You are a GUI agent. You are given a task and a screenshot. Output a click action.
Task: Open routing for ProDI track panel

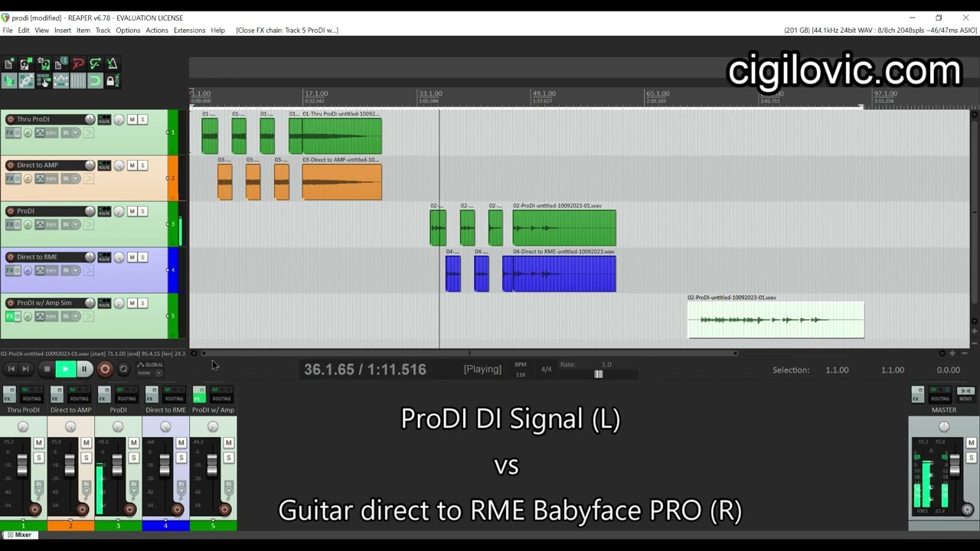point(104,211)
